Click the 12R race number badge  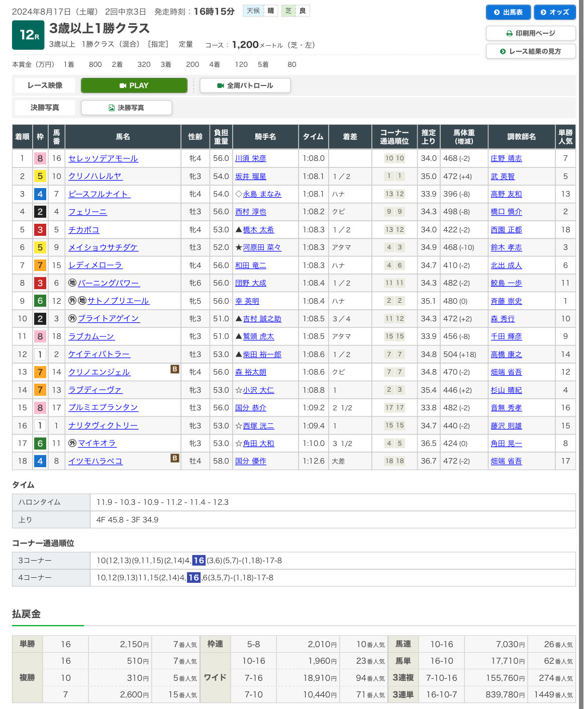coord(28,35)
